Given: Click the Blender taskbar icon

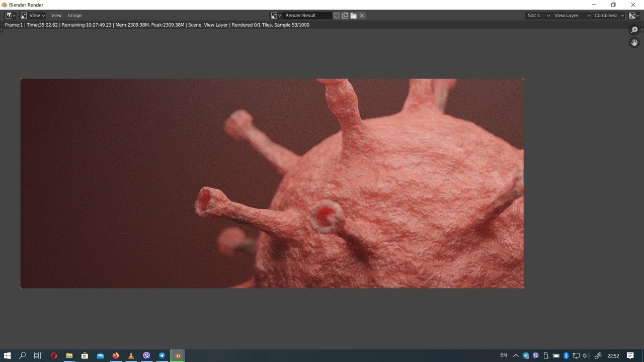Looking at the screenshot, I should coord(178,355).
